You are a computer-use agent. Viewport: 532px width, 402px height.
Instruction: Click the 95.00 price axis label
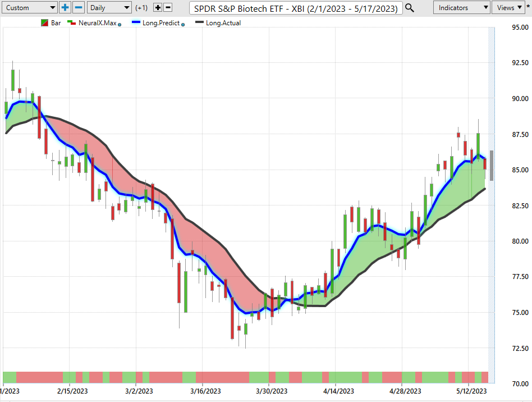(x=520, y=28)
